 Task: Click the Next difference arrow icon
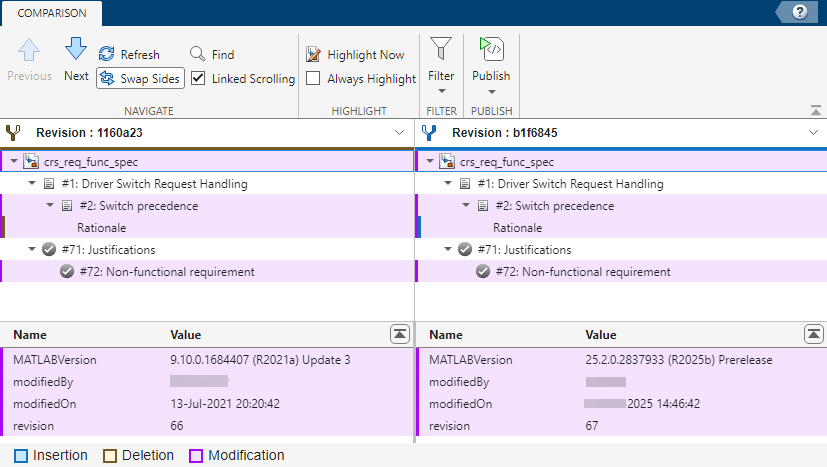pyautogui.click(x=76, y=50)
